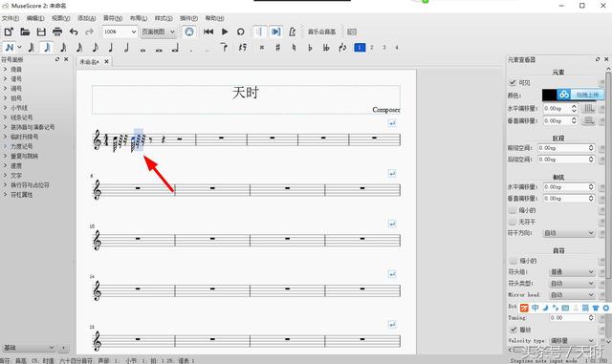The height and width of the screenshot is (364, 612).
Task: Toggle loop playback
Action: tap(241, 32)
